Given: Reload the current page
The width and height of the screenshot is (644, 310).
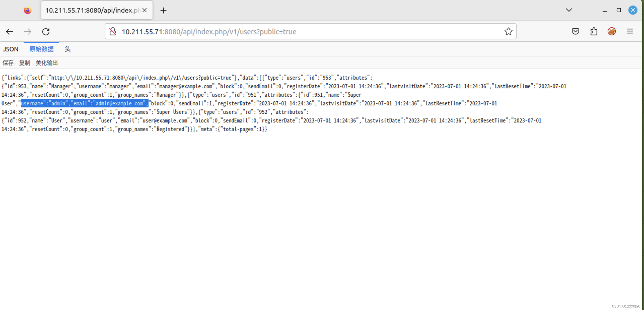Looking at the screenshot, I should [46, 32].
